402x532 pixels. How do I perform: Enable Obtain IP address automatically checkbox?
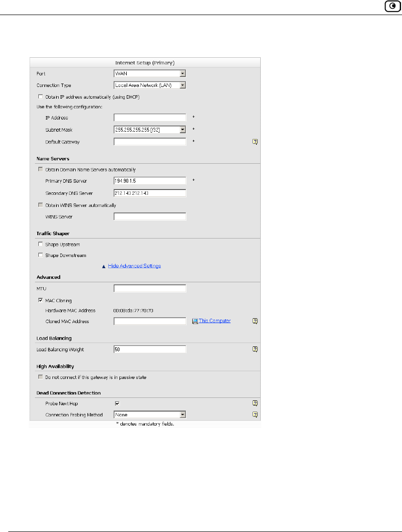41,97
